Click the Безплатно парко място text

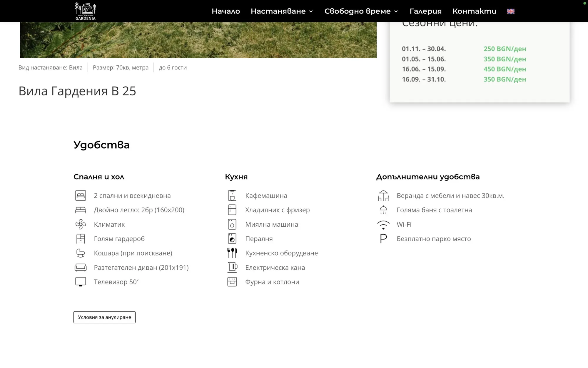point(434,239)
